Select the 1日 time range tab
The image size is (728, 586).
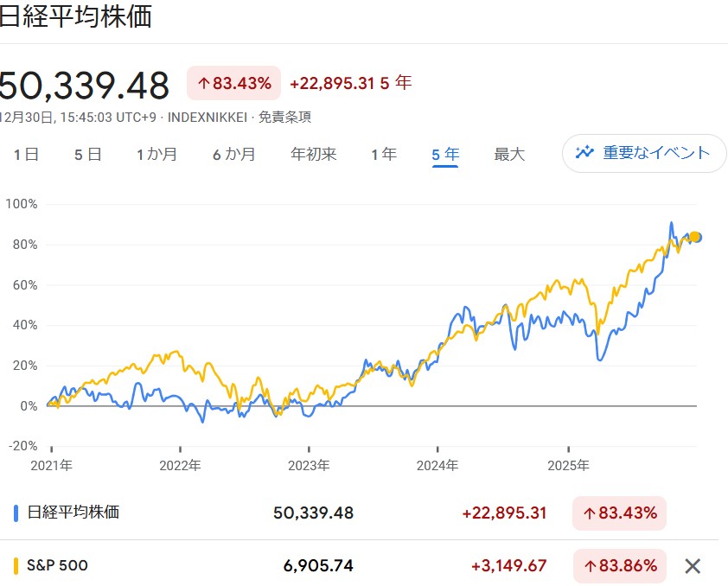[x=26, y=155]
